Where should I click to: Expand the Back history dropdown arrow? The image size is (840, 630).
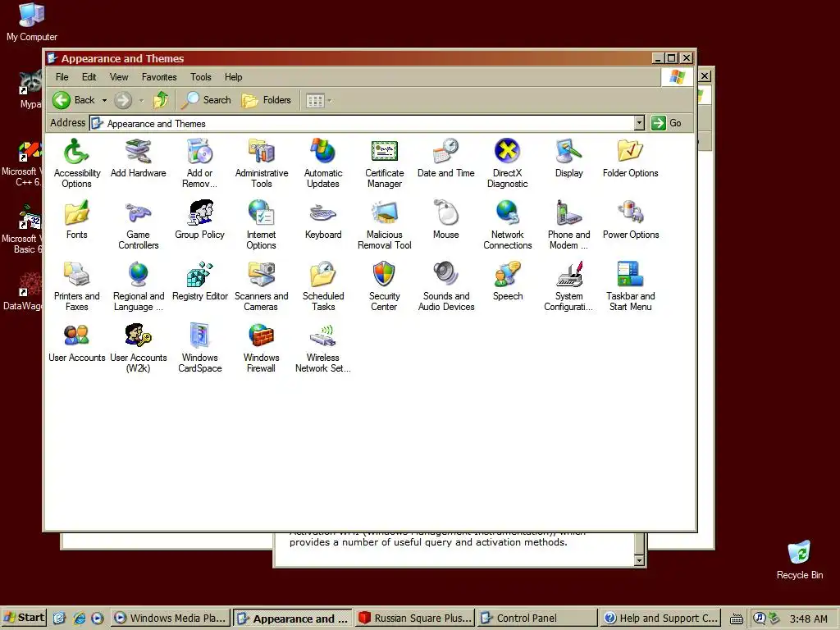104,100
